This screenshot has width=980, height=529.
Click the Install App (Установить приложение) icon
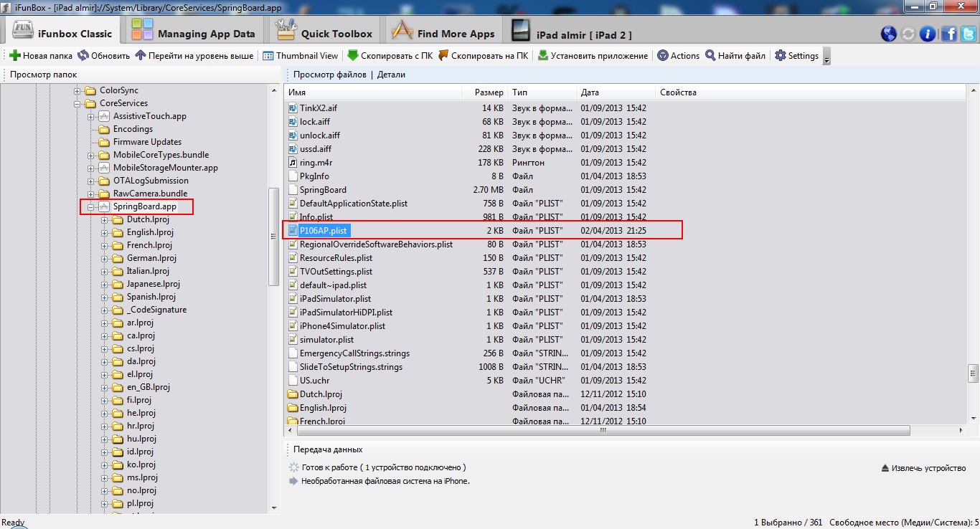tap(543, 55)
